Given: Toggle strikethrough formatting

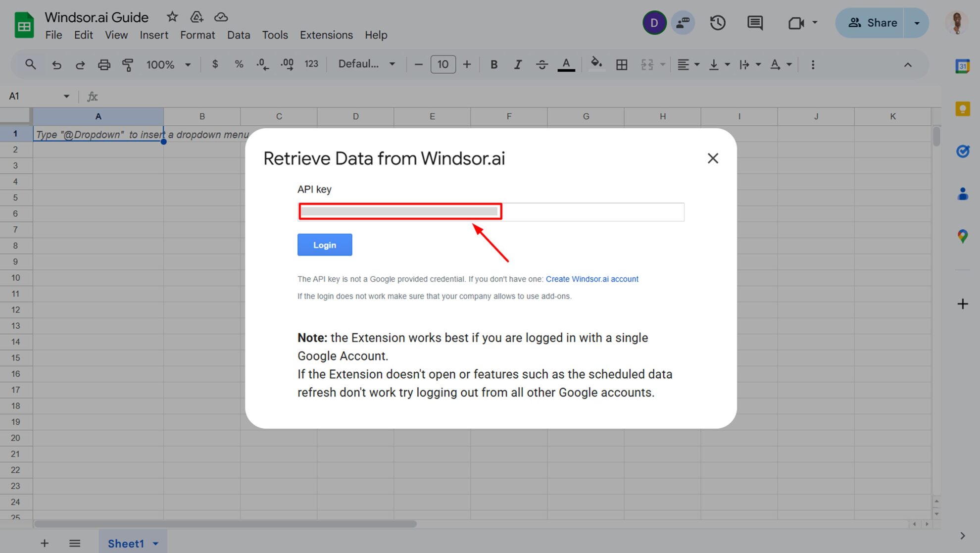Looking at the screenshot, I should [x=542, y=64].
